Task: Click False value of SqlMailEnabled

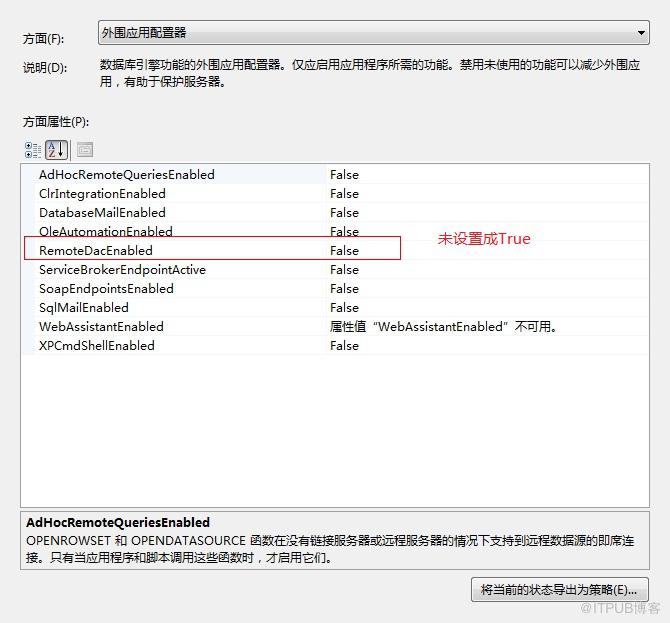Action: 344,308
